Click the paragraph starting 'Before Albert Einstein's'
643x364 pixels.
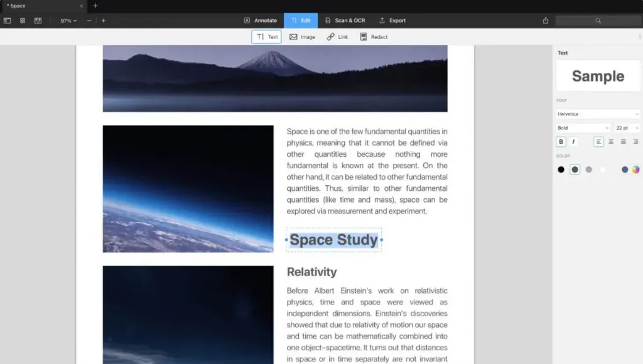pos(367,324)
